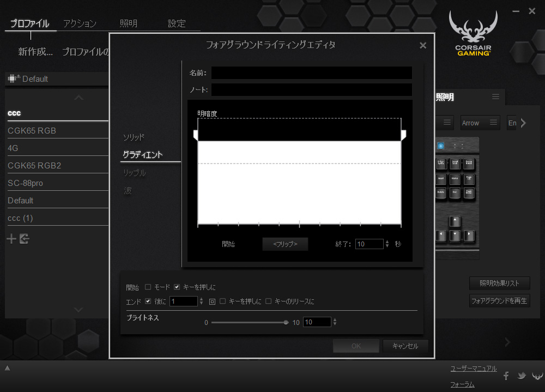This screenshot has height=392, width=545.
Task: Click the 終了 seconds stepper arrows
Action: click(x=387, y=244)
